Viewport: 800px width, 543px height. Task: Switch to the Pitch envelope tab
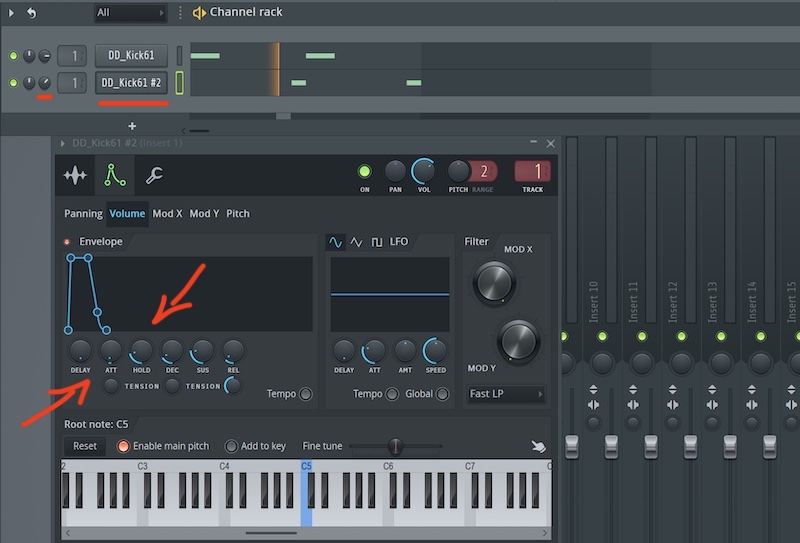point(238,213)
